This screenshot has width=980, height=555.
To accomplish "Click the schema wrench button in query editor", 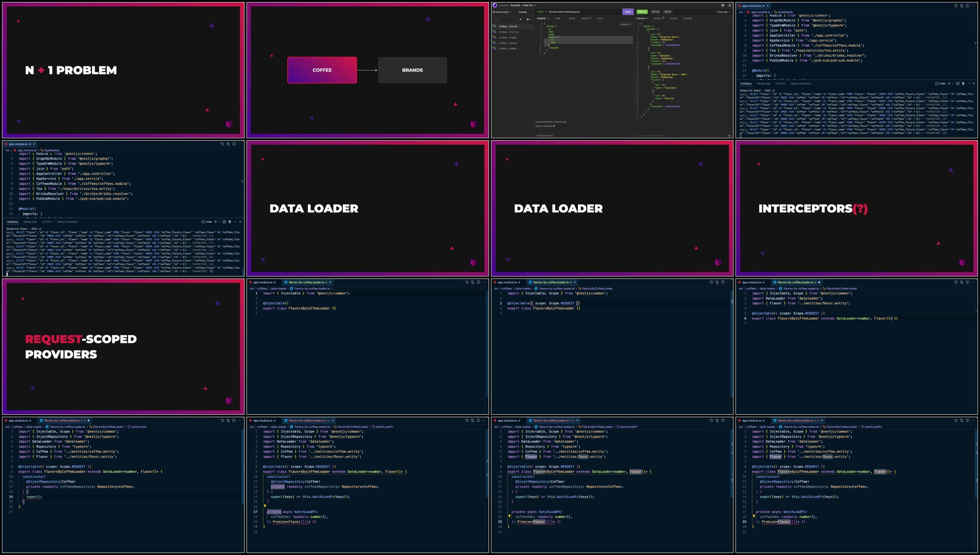I will 625,24.
